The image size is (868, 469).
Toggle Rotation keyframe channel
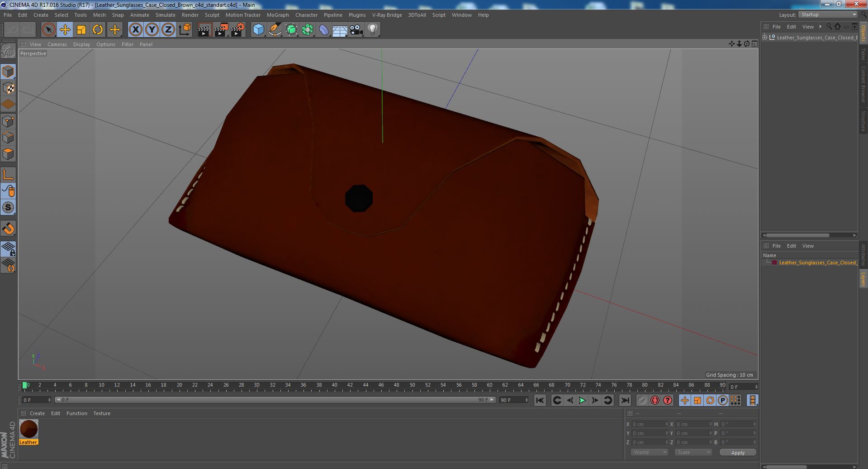click(x=710, y=400)
